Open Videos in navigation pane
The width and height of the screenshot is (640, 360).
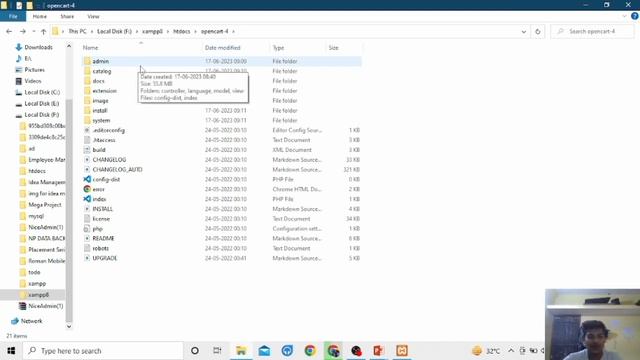pos(33,81)
